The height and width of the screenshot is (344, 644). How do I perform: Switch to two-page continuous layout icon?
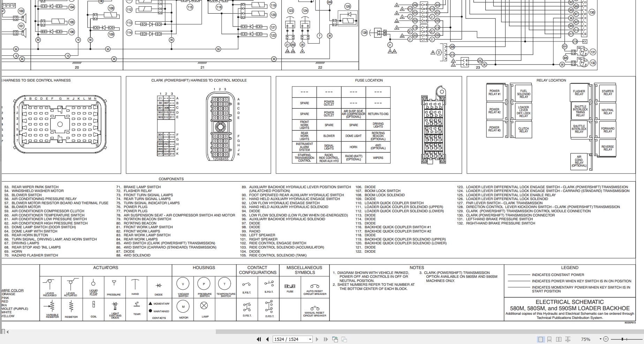click(568, 339)
